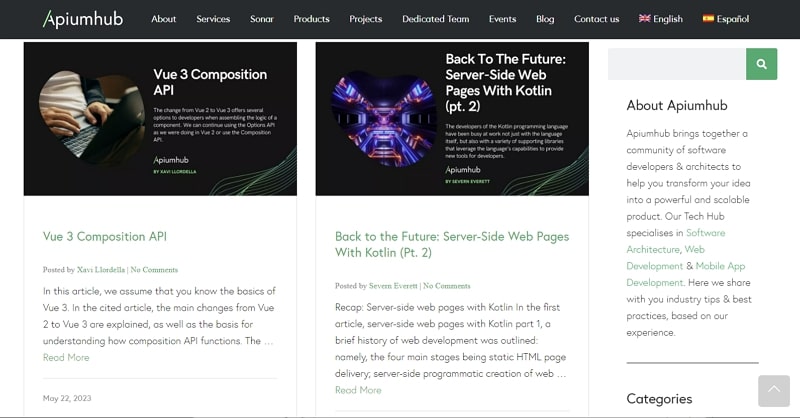Open the Products menu
Screen dimensions: 800x418
[x=311, y=19]
